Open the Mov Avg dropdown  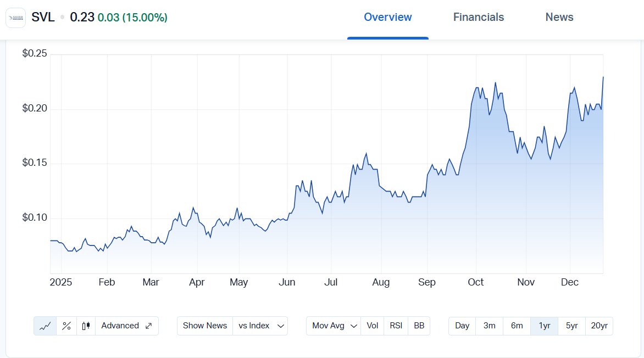334,326
